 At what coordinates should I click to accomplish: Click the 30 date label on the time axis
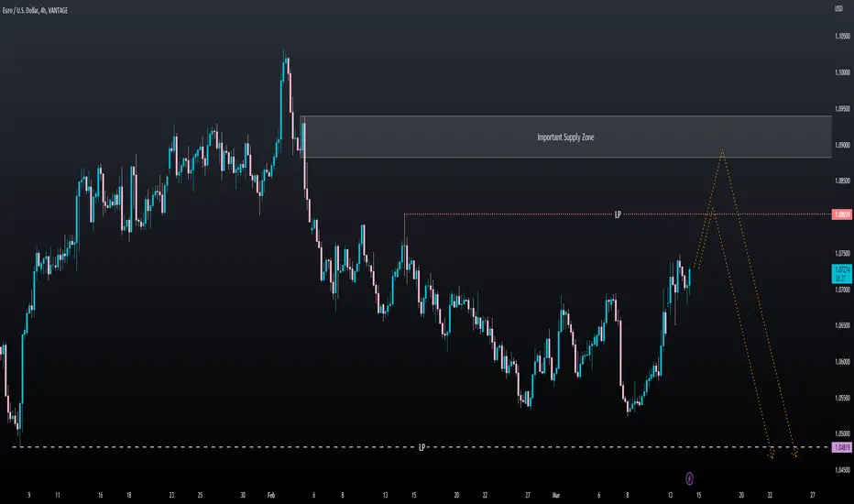[243, 495]
